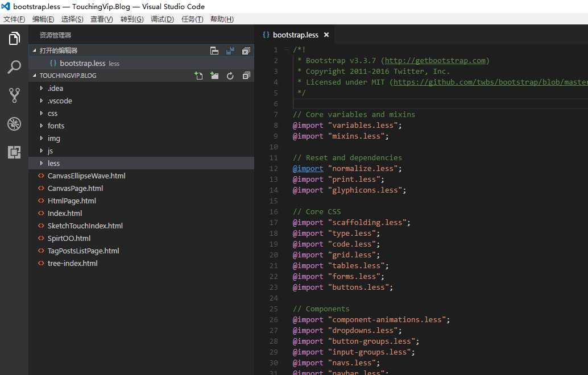The image size is (588, 375).
Task: Click HTML icon beside SpirtOO.html
Action: coord(41,238)
